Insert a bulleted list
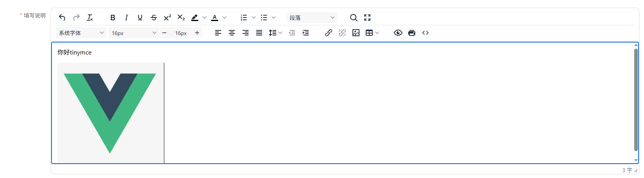The height and width of the screenshot is (178, 644). pyautogui.click(x=264, y=18)
